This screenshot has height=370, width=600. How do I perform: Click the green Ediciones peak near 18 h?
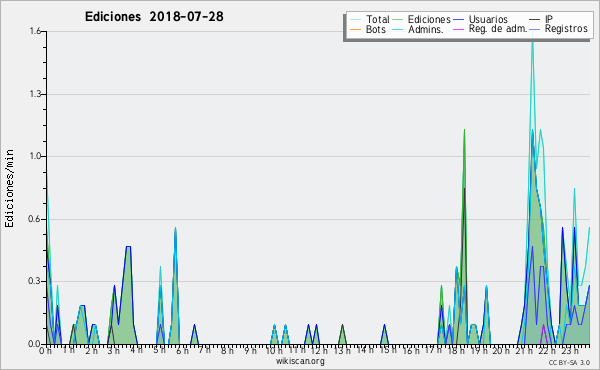(464, 132)
